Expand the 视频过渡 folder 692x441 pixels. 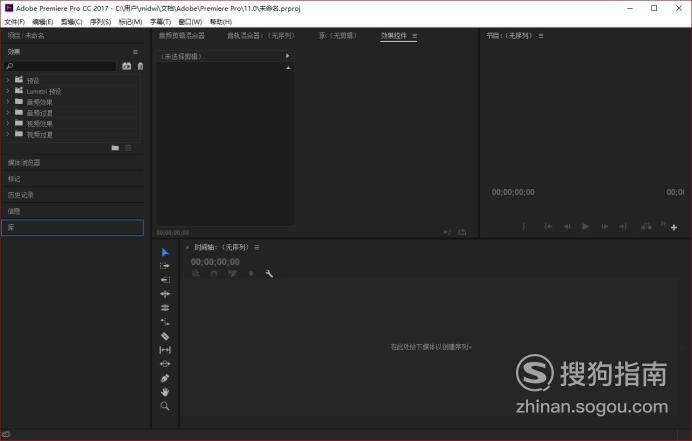[x=8, y=134]
